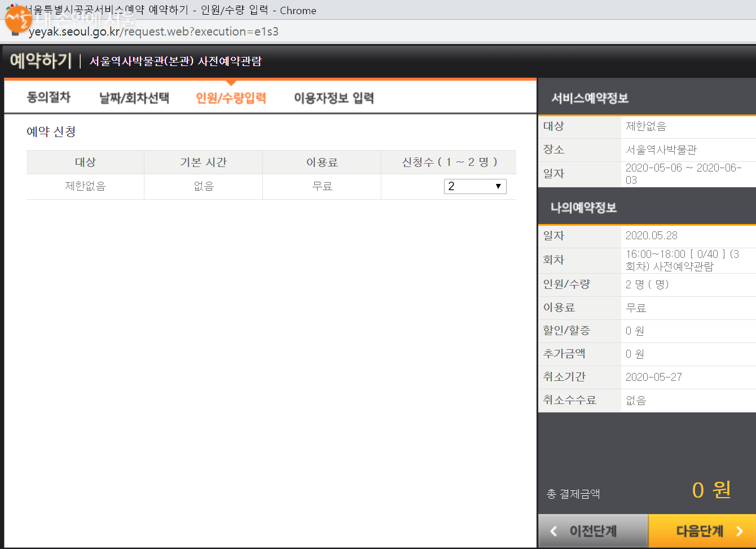Viewport: 756px width, 549px height.
Task: Click the dropdown arrow beside value 2
Action: coord(498,186)
